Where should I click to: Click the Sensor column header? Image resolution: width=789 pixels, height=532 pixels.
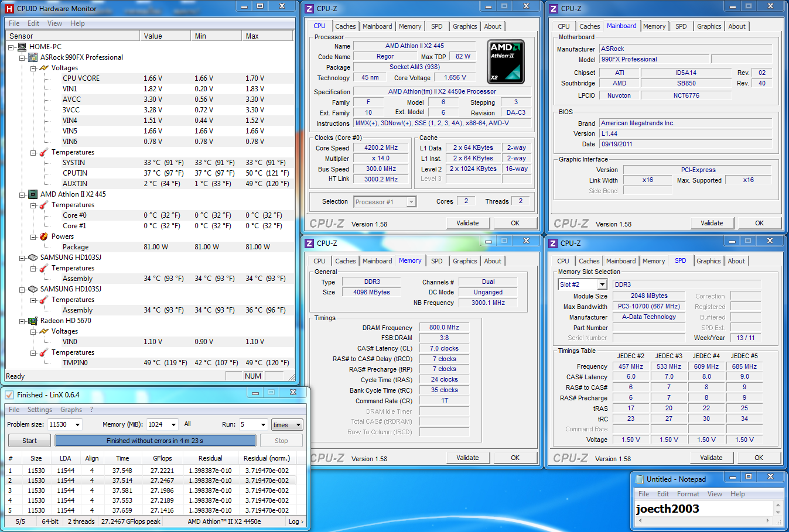pos(73,36)
